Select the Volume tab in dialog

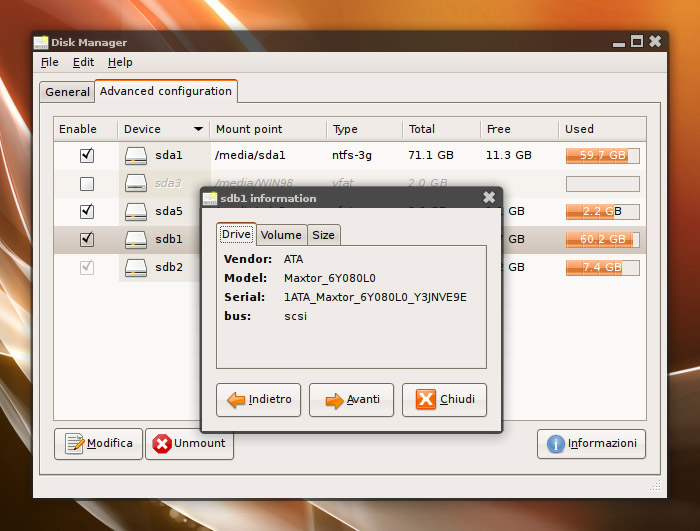click(x=281, y=235)
